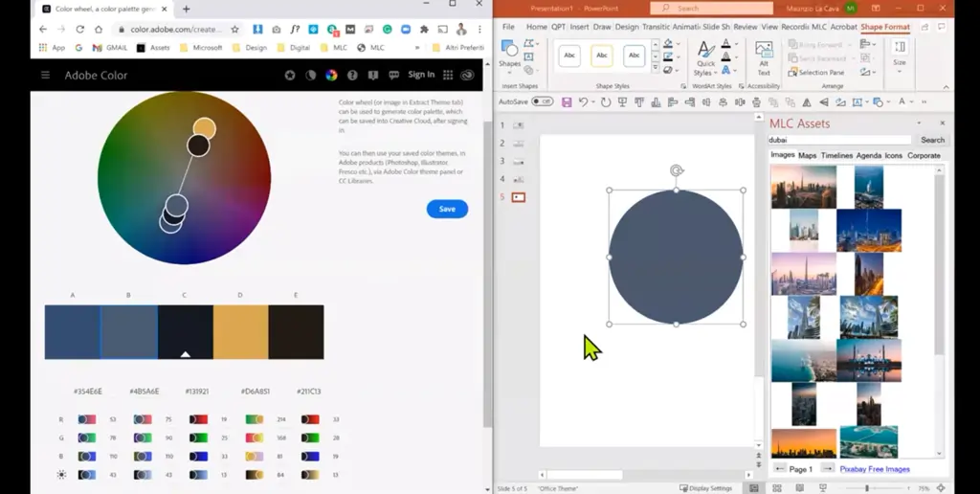Open a new Chrome tab with the plus button

click(x=187, y=9)
